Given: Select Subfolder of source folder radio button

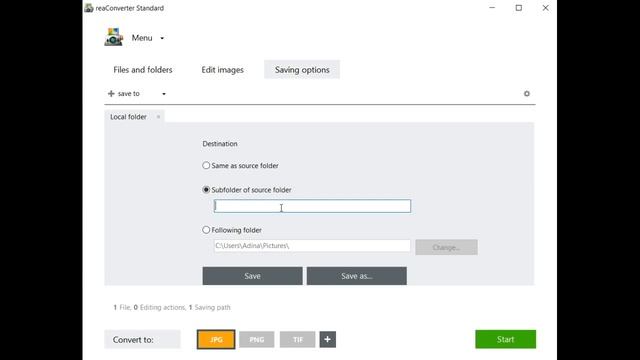Looking at the screenshot, I should 206,190.
